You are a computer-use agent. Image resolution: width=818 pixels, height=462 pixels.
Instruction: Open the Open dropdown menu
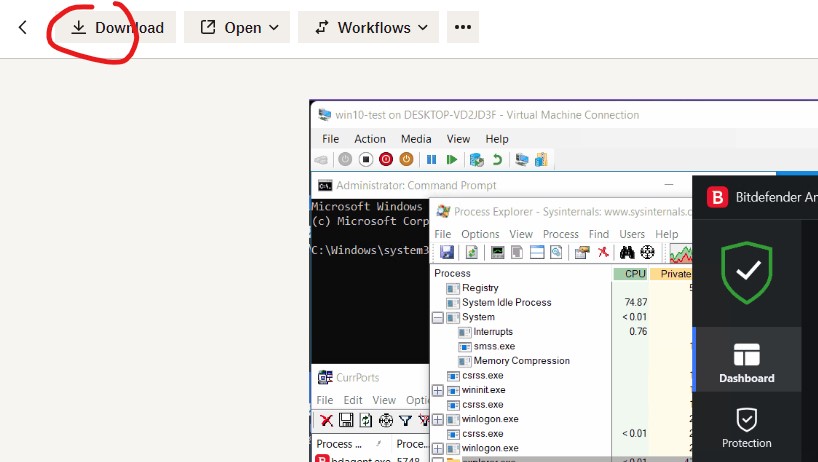[237, 28]
